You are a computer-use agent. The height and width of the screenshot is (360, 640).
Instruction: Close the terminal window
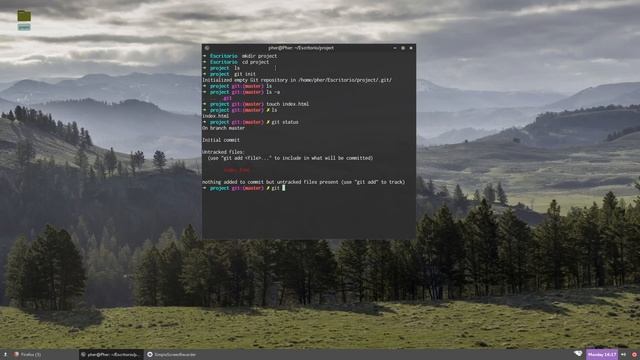click(411, 48)
